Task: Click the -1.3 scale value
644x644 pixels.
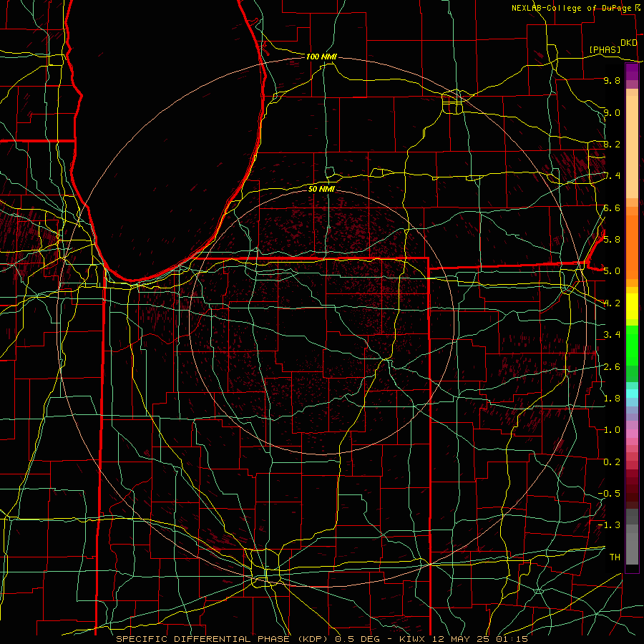Action: tap(609, 525)
